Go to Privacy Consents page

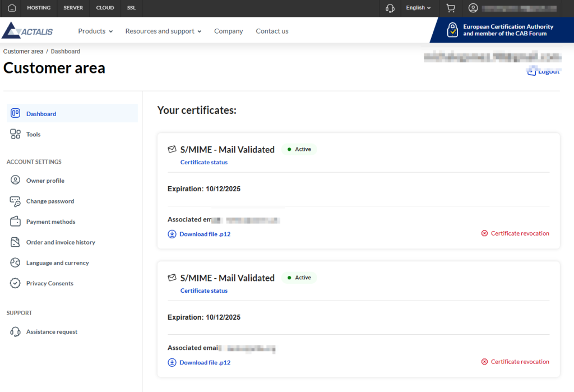click(x=49, y=284)
